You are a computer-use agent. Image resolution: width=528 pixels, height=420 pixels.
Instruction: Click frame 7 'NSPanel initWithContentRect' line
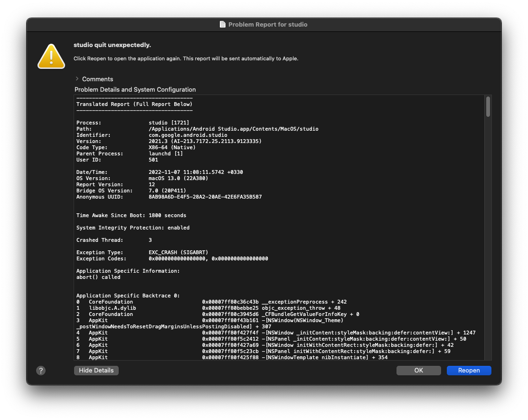pos(264,351)
